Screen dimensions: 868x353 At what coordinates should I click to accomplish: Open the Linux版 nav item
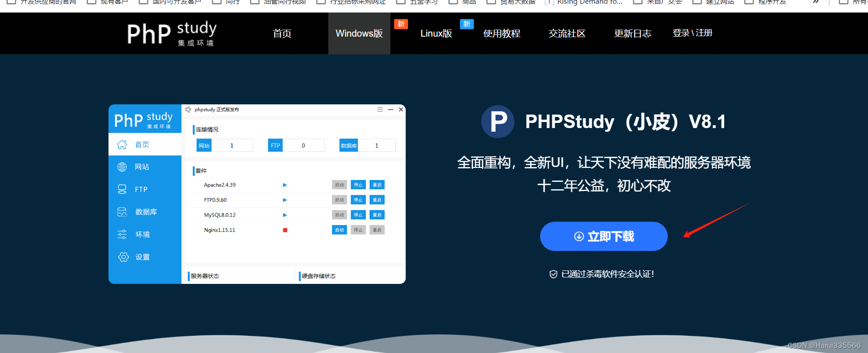tap(436, 33)
